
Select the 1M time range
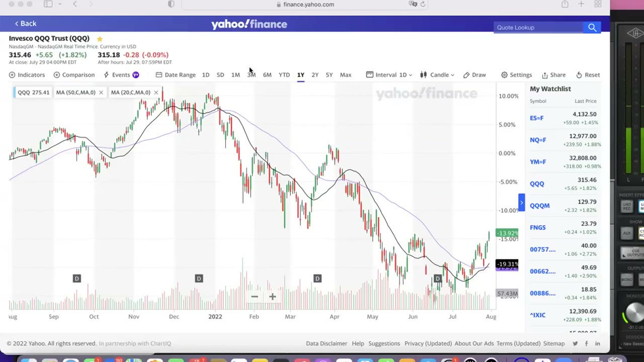pos(235,75)
